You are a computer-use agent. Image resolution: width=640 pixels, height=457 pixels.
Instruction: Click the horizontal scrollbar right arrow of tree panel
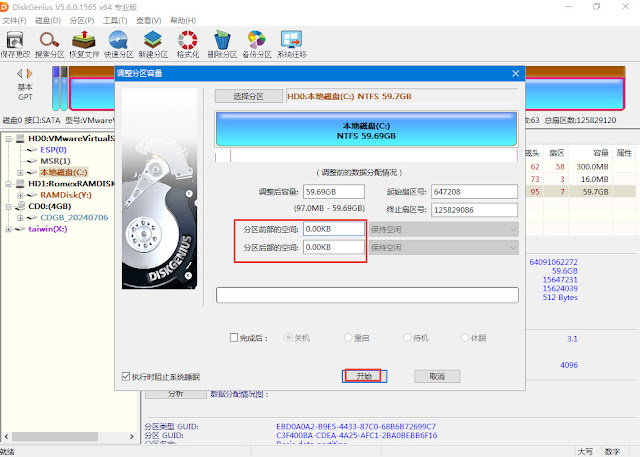tap(131, 437)
